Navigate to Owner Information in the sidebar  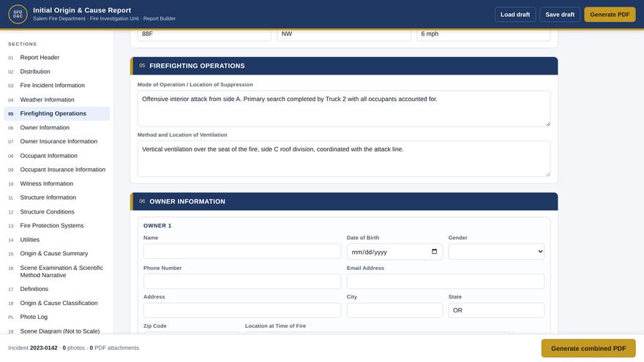[x=56, y=128]
